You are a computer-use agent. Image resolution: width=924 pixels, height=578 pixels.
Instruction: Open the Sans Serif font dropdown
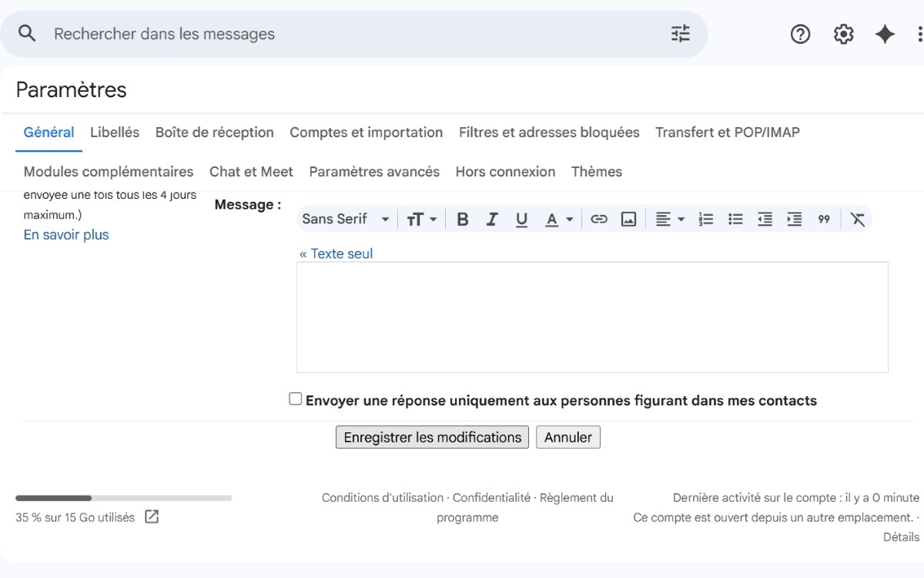[345, 219]
